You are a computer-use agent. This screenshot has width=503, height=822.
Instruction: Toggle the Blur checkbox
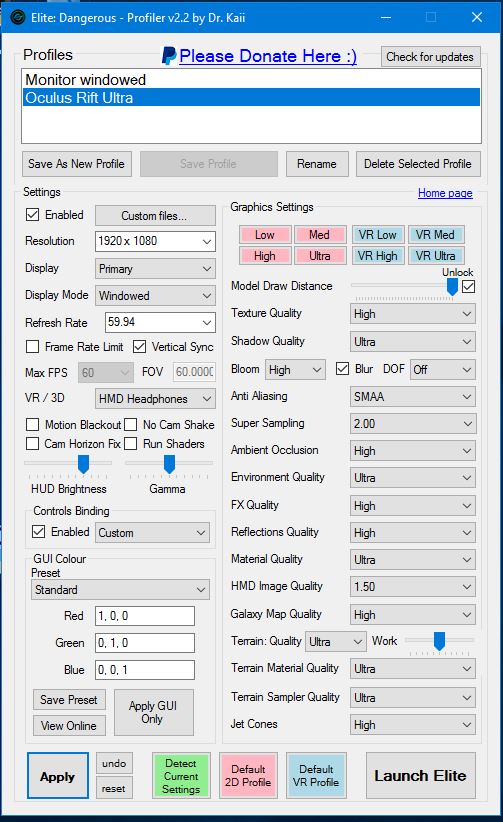[x=343, y=369]
